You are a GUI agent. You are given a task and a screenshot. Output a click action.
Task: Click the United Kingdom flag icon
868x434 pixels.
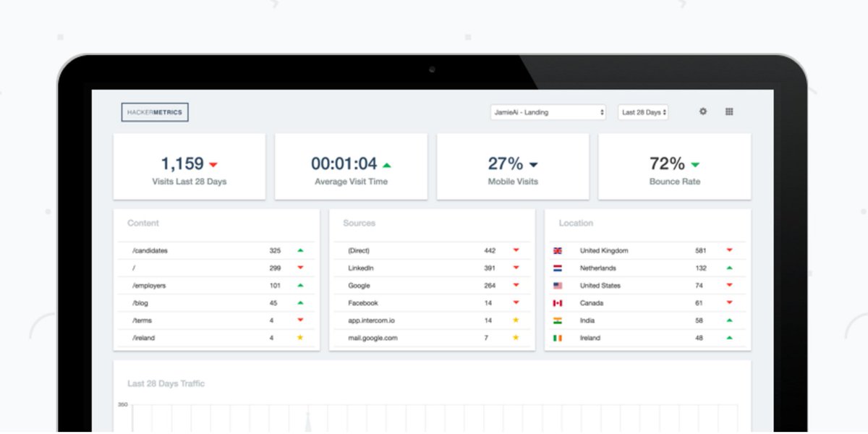(x=558, y=250)
